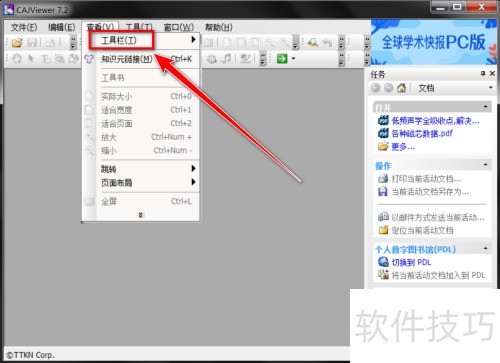
Task: Click the task pane forward arrow icon
Action: pos(388,88)
